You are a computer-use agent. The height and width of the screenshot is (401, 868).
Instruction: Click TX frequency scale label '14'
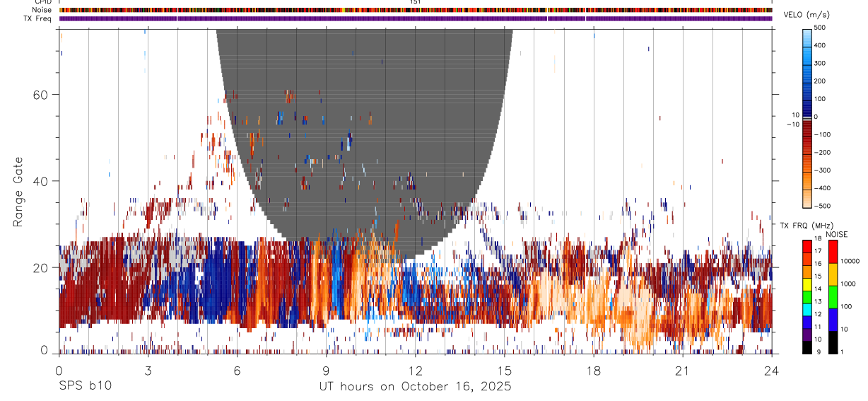tap(817, 289)
